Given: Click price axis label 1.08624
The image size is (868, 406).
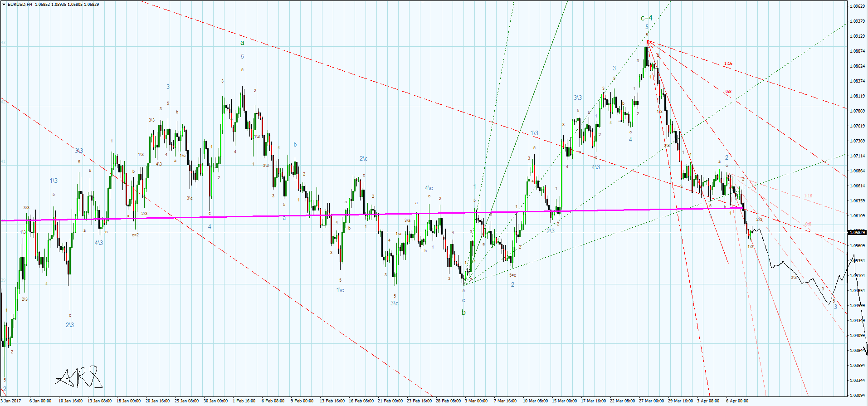Looking at the screenshot, I should [x=858, y=66].
